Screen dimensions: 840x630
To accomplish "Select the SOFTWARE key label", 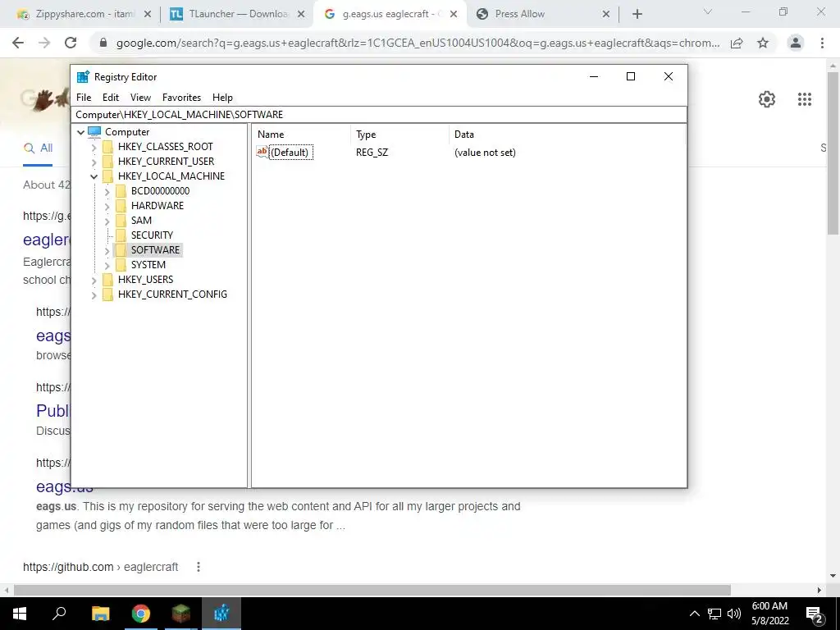I will pos(155,250).
